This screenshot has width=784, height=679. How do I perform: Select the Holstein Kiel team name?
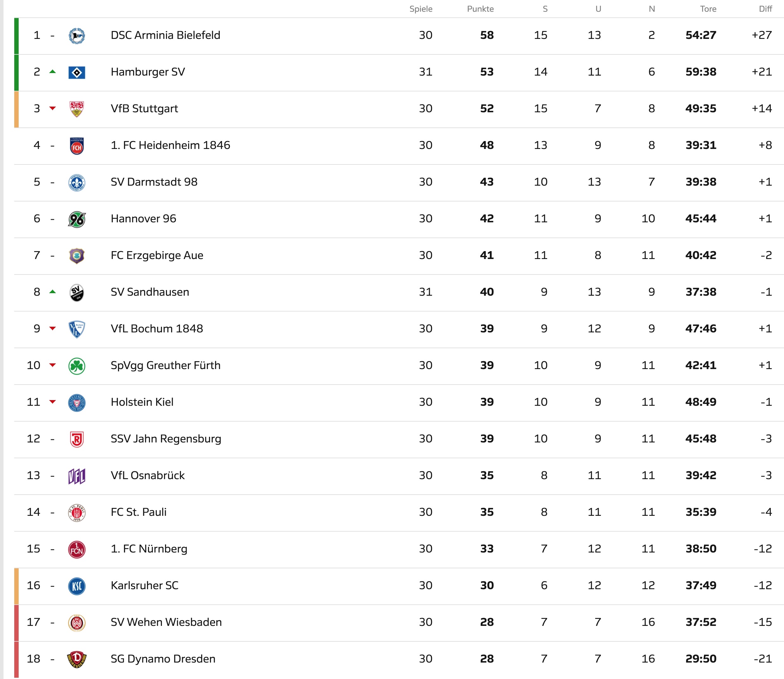pyautogui.click(x=142, y=402)
